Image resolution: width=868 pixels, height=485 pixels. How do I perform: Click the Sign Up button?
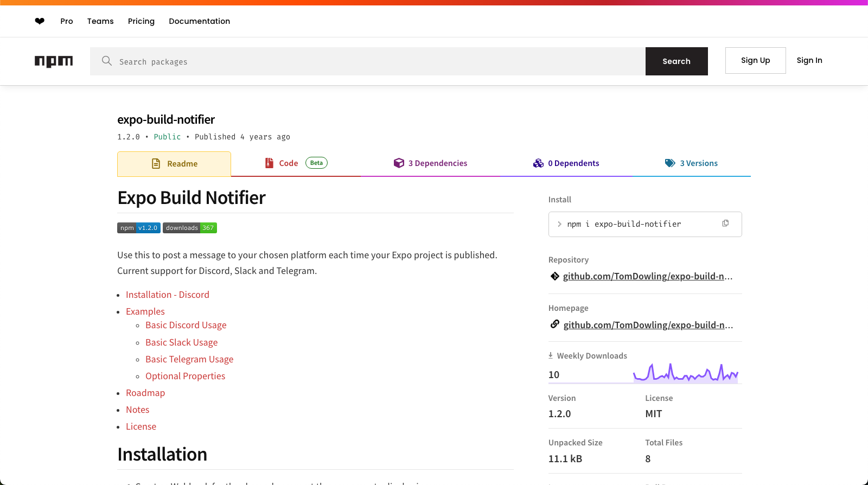click(x=755, y=60)
